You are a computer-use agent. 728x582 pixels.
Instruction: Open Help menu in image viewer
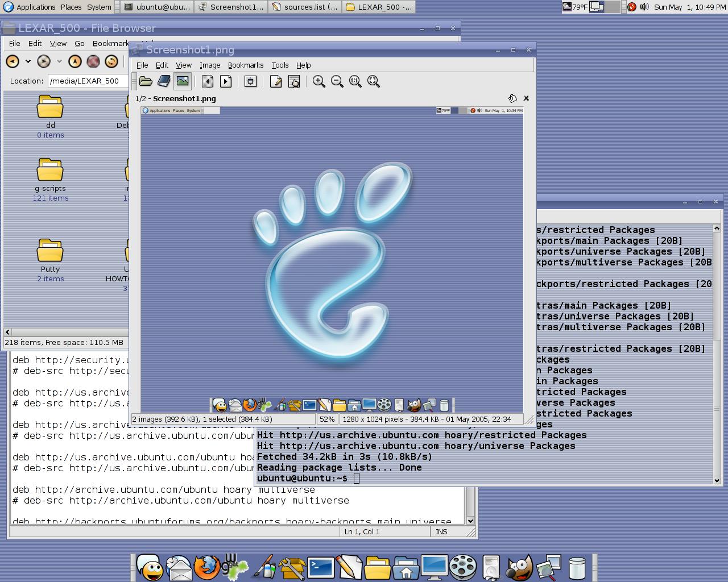click(304, 65)
